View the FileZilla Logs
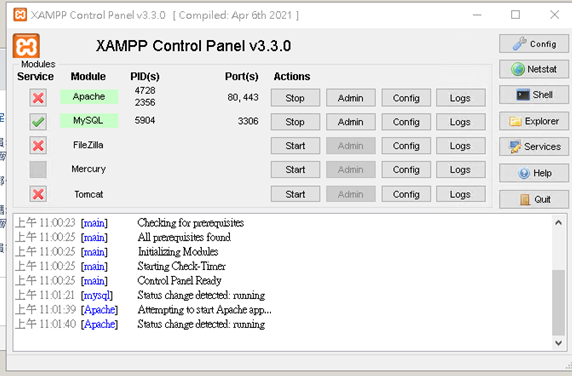The image size is (572, 376). pos(461,146)
